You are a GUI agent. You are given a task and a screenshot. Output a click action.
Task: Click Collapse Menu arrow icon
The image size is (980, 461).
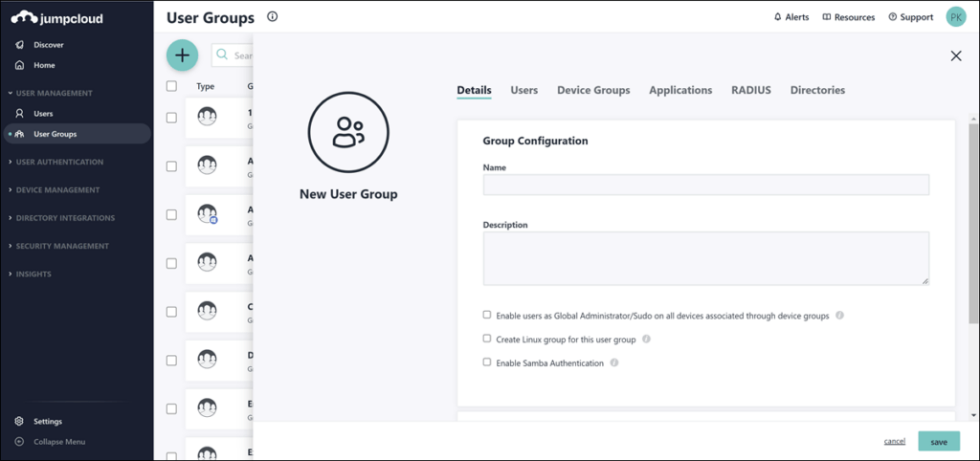[19, 442]
